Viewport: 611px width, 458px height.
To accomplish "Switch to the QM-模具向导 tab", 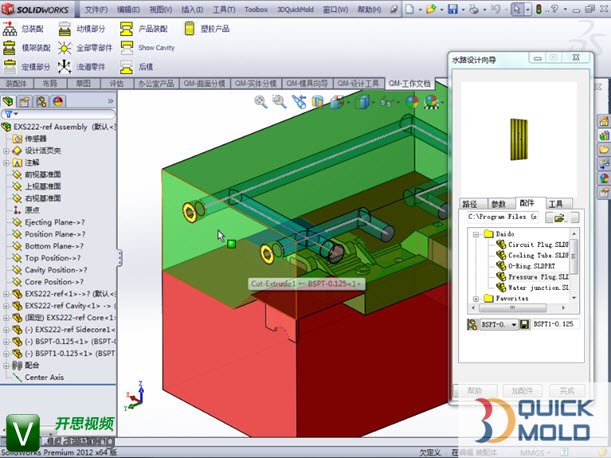I will pyautogui.click(x=307, y=83).
